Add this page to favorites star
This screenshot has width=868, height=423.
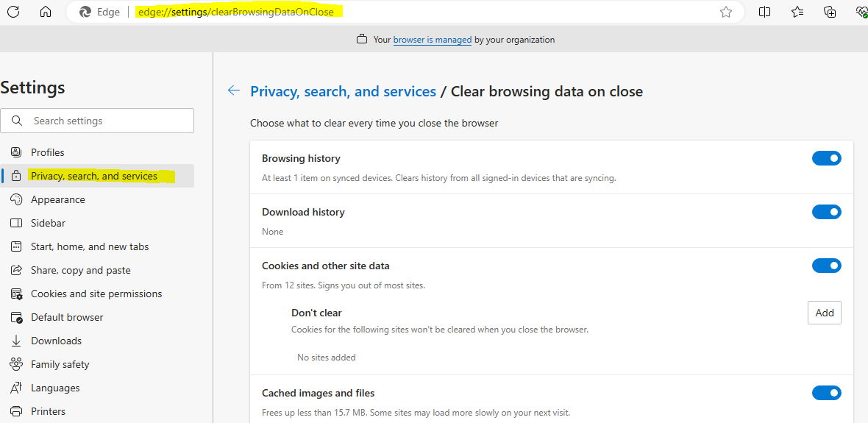click(726, 13)
